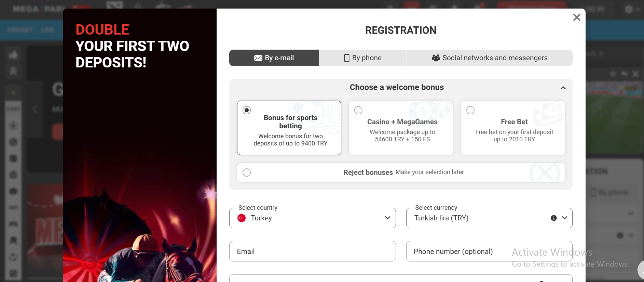The image size is (644, 282).
Task: Select Casino + MegaGames bonus option
Action: point(401,128)
